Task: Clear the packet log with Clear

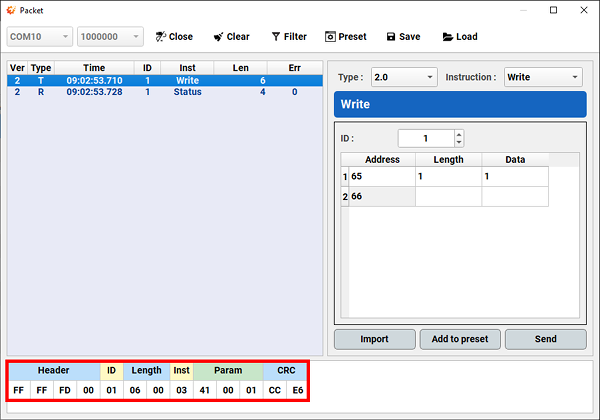Action: (218, 37)
